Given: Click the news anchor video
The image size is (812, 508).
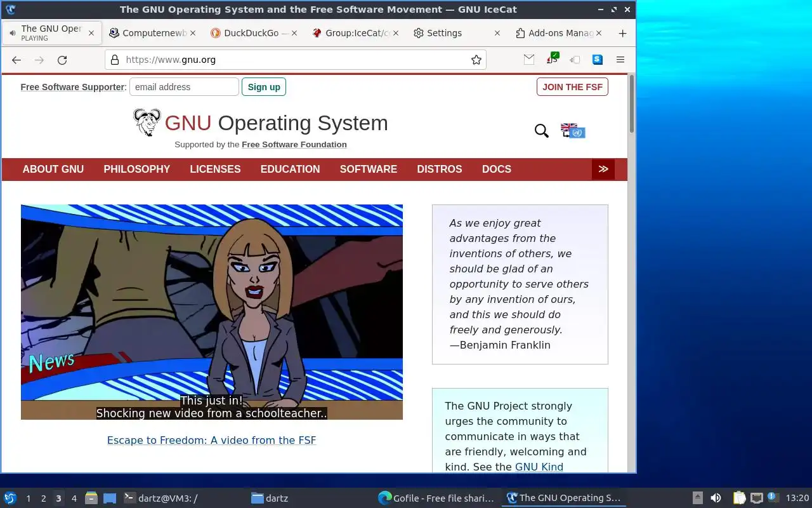Looking at the screenshot, I should [x=212, y=312].
